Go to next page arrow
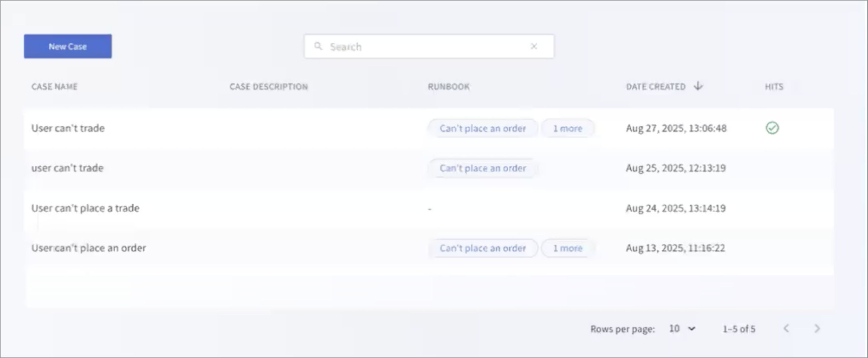The image size is (868, 358). coord(817,328)
